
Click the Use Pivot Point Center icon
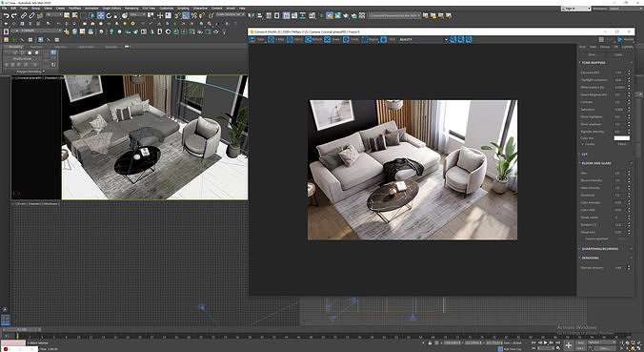click(151, 15)
